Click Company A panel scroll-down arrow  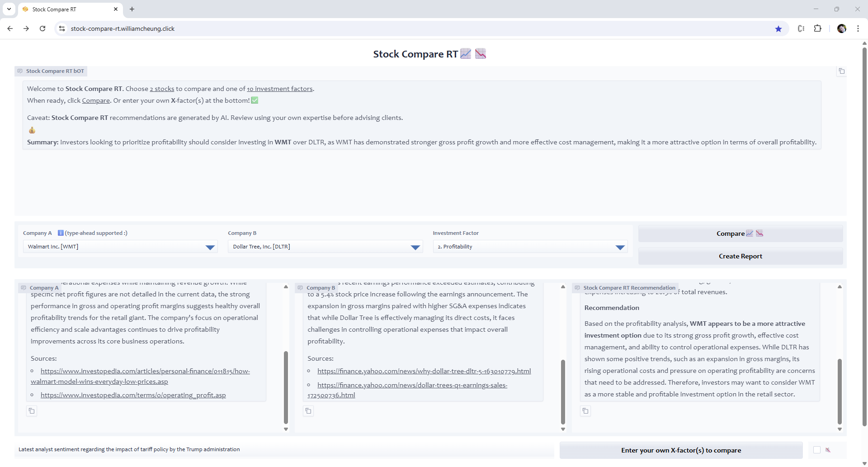pos(286,429)
